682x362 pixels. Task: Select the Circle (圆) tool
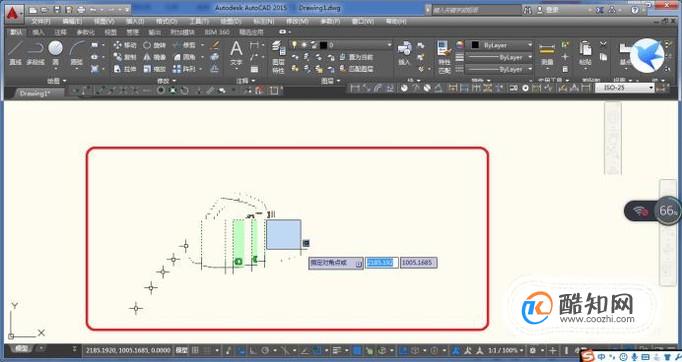coord(55,53)
